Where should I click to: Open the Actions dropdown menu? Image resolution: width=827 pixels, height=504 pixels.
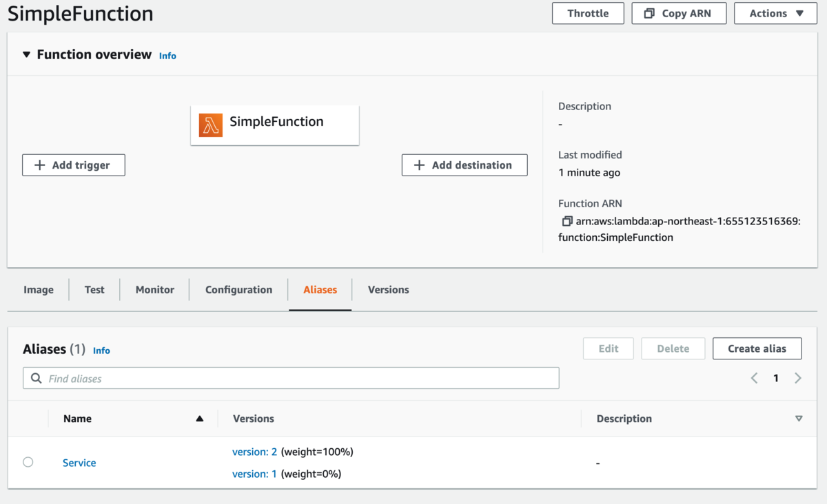[775, 13]
